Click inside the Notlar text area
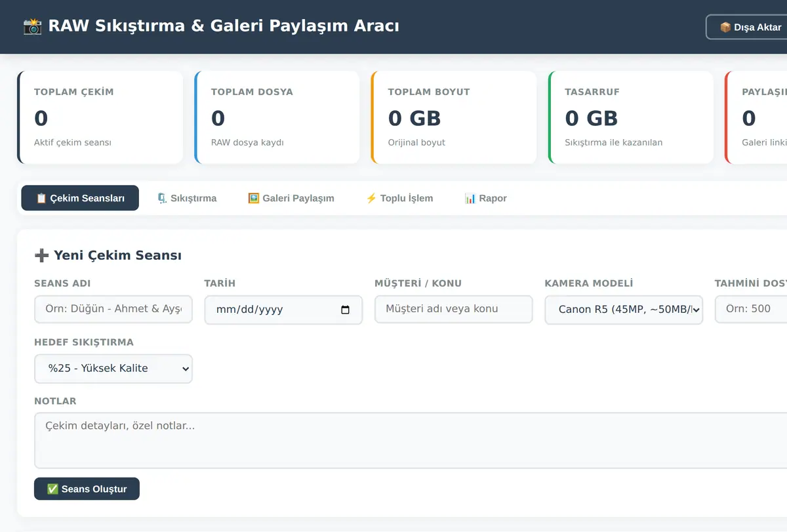 click(411, 440)
